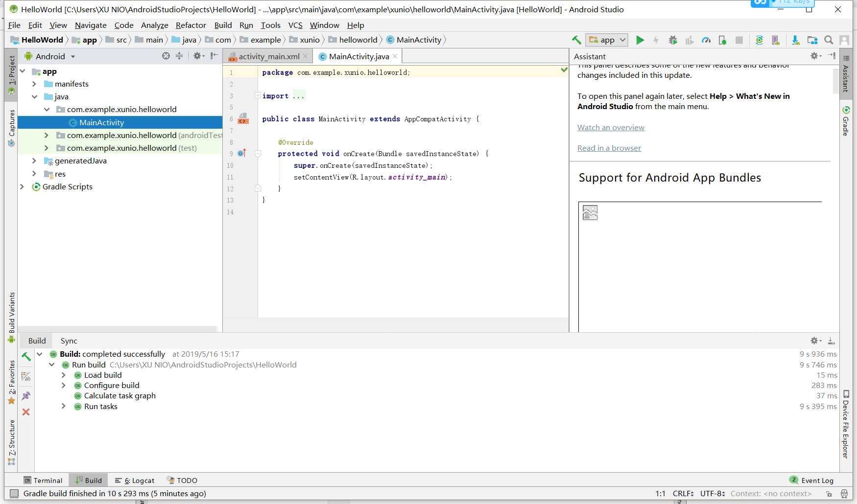The width and height of the screenshot is (857, 504).
Task: Click the Build panel hide download-arrow icon
Action: (831, 341)
